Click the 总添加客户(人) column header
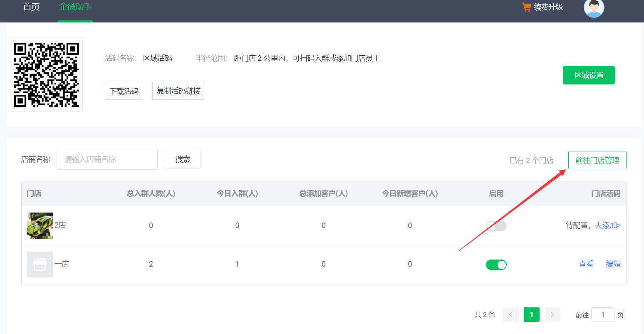The image size is (644, 334). tap(324, 193)
